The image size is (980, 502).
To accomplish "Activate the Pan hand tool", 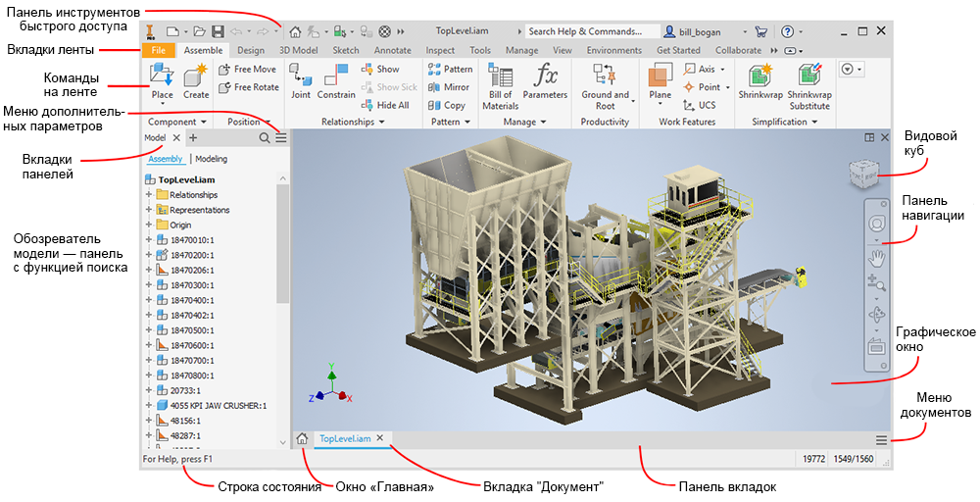I will click(x=876, y=256).
